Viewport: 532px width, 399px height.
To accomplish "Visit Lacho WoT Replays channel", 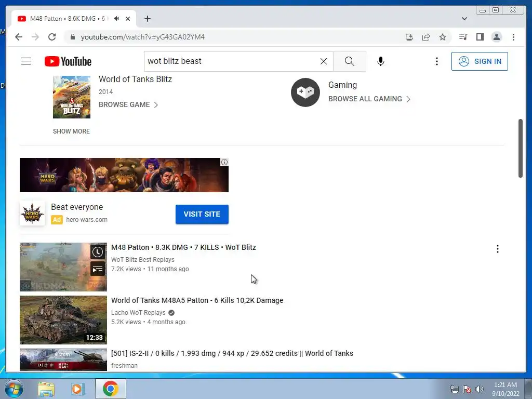I will (138, 312).
